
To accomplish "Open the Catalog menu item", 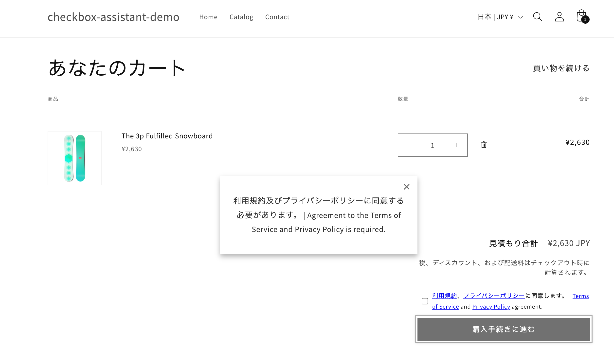I will click(241, 17).
